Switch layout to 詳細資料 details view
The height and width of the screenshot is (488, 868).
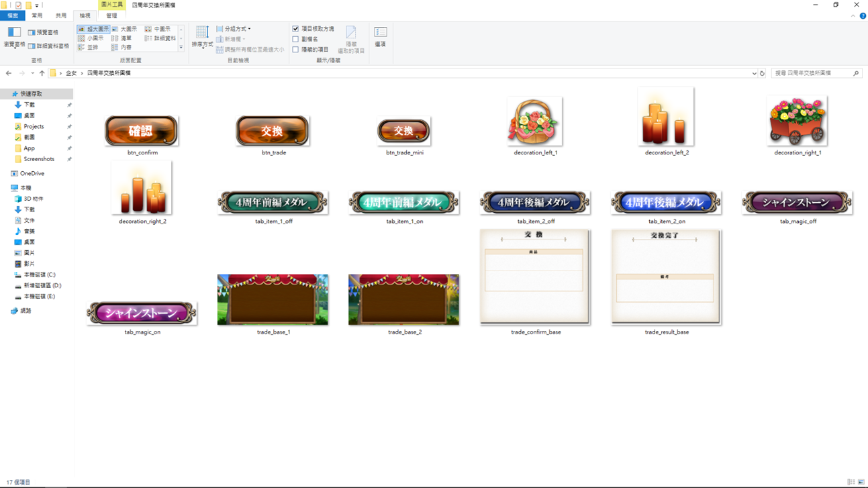click(x=160, y=38)
